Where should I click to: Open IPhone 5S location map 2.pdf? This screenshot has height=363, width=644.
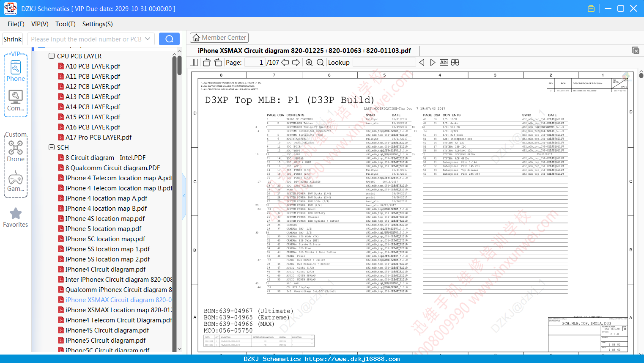point(107,259)
